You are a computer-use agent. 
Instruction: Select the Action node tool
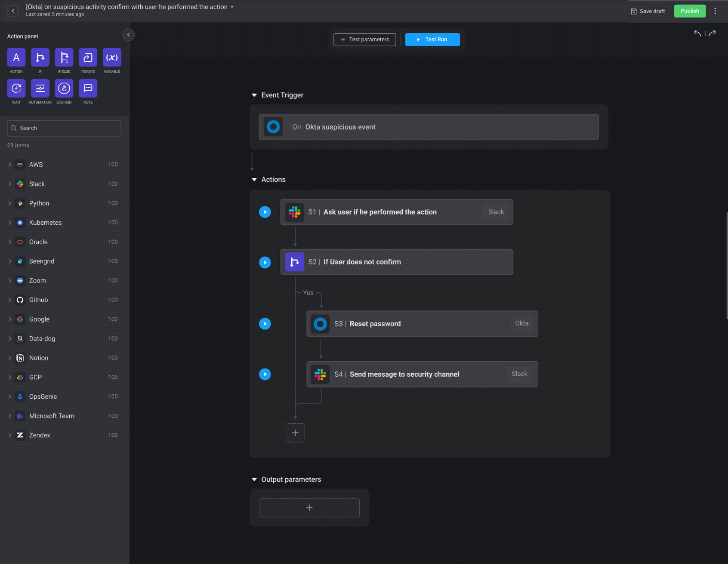16,57
